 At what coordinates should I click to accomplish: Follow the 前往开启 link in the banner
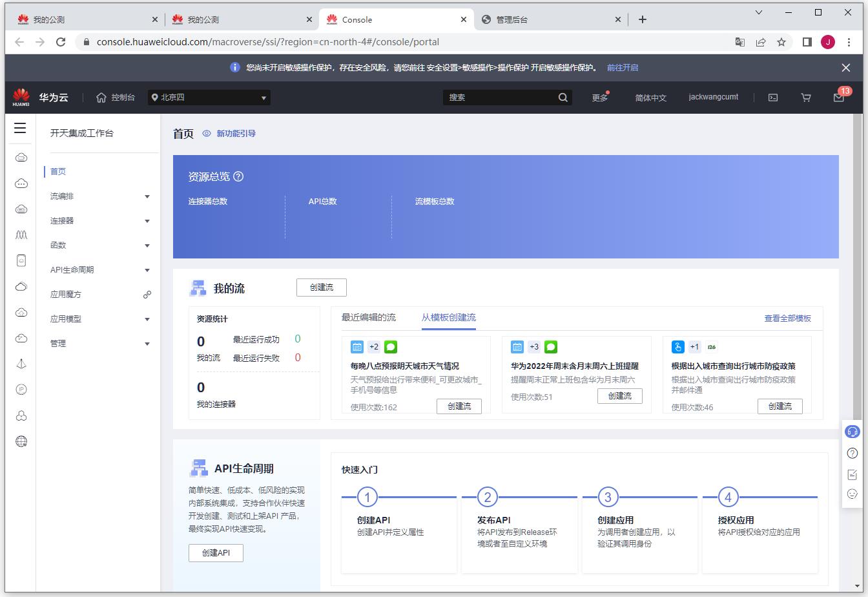point(623,67)
